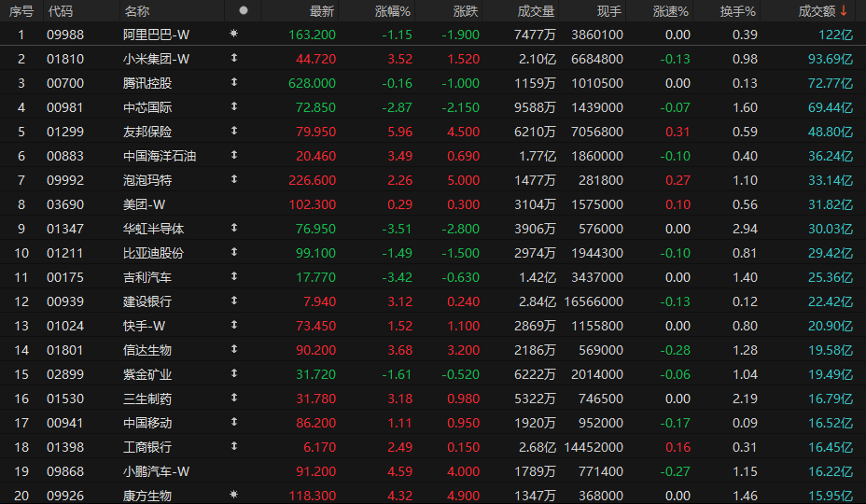Click turnover value 93.69亿
The width and height of the screenshot is (866, 504).
pos(831,59)
